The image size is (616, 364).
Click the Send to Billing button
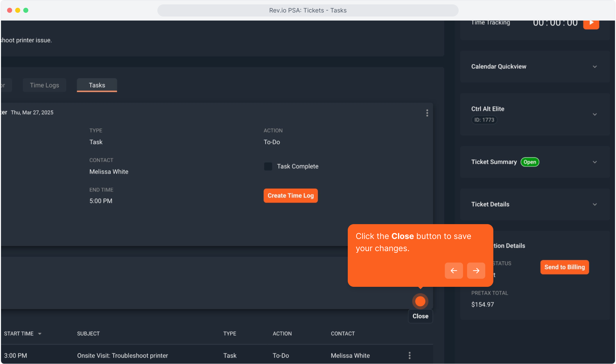564,267
